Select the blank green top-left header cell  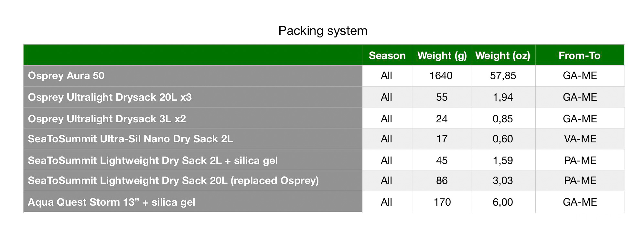point(193,55)
